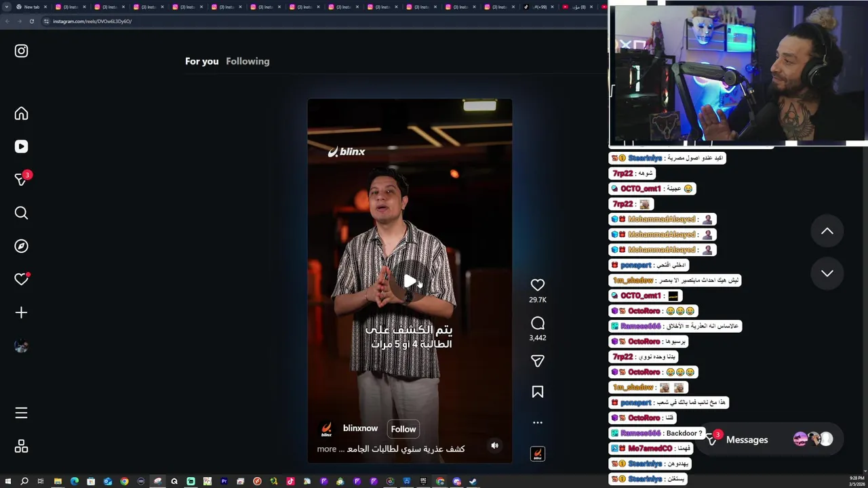The image size is (868, 488).
Task: Open the Windows Start menu
Action: click(x=7, y=481)
